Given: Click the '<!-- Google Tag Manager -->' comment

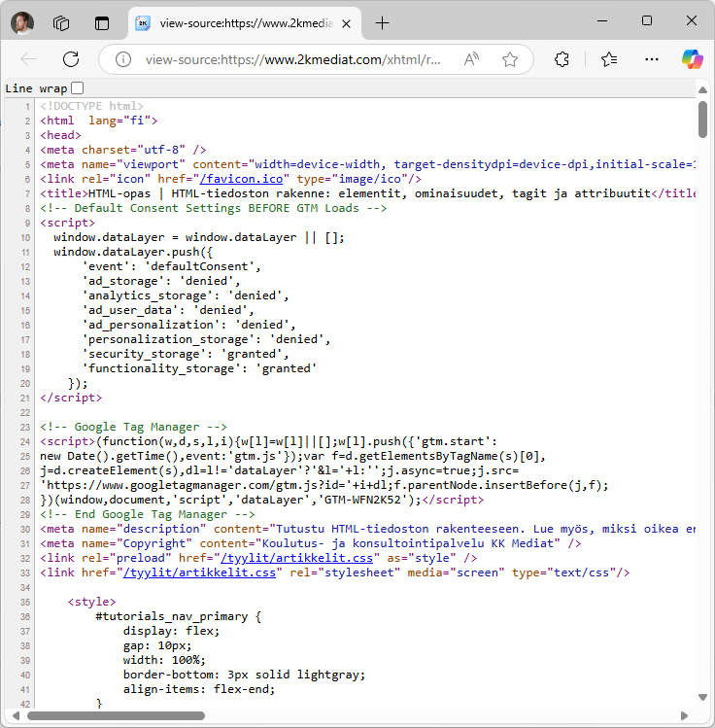Looking at the screenshot, I should (x=134, y=427).
